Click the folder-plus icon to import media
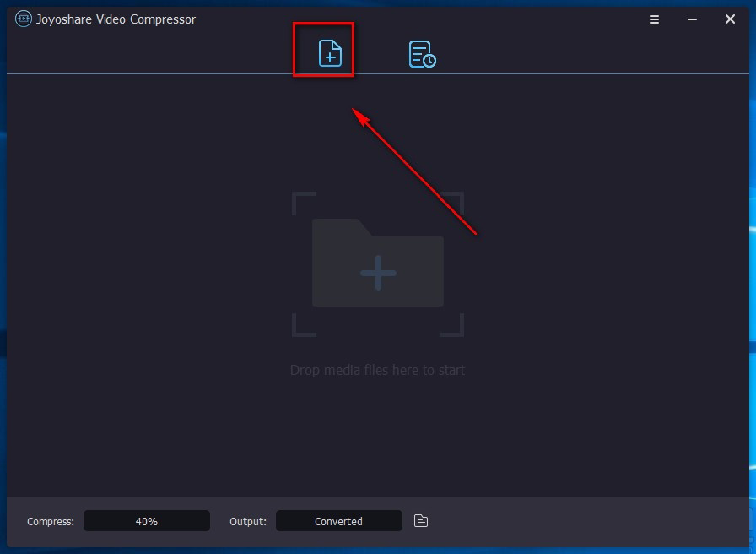 coord(377,269)
